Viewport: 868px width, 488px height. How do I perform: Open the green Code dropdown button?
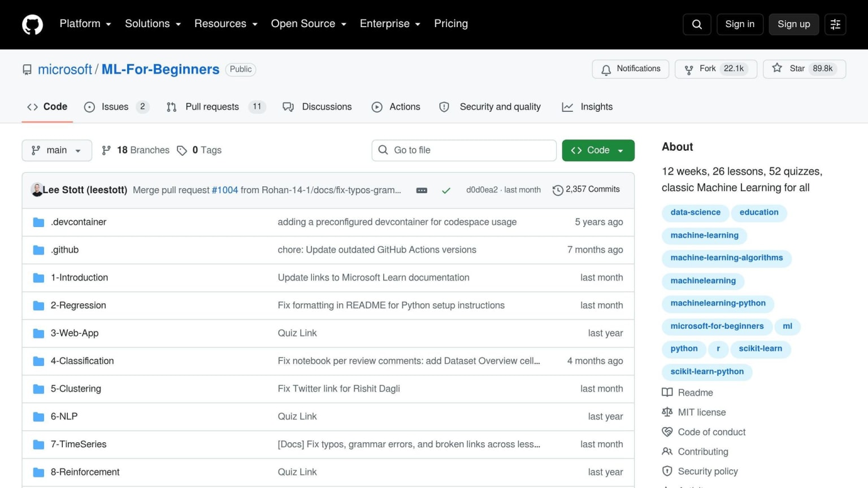598,150
